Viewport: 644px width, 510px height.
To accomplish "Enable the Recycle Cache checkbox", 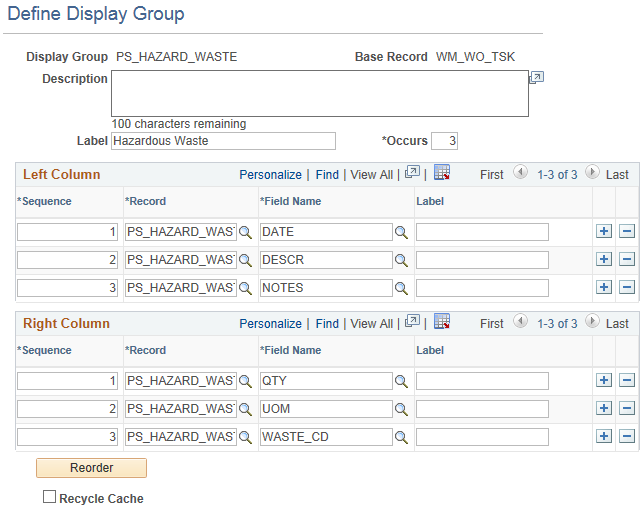I will (x=49, y=497).
